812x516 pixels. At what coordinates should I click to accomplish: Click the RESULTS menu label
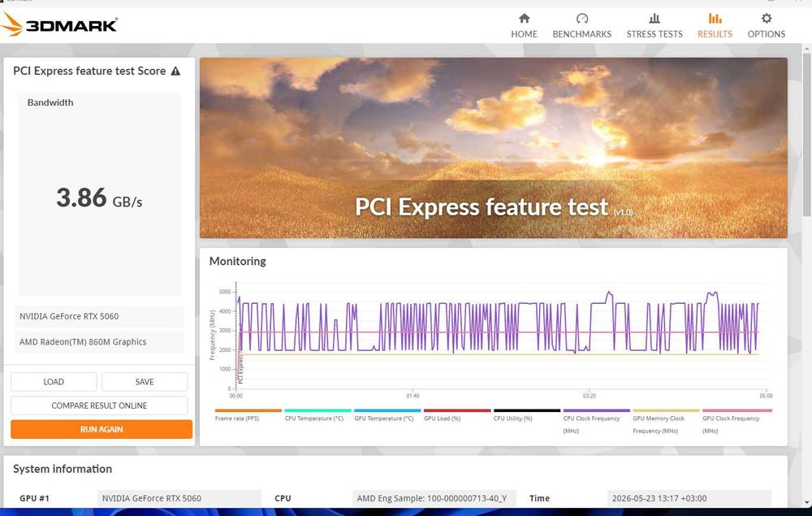(715, 34)
